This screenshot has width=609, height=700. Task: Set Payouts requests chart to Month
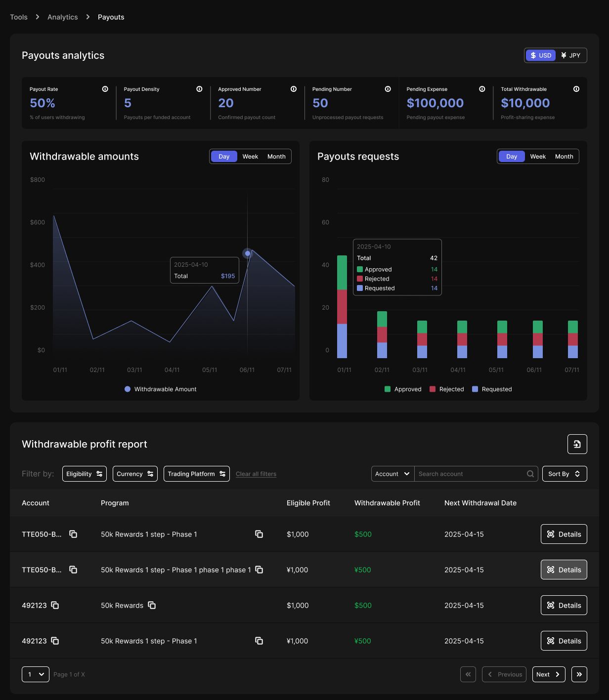(564, 157)
